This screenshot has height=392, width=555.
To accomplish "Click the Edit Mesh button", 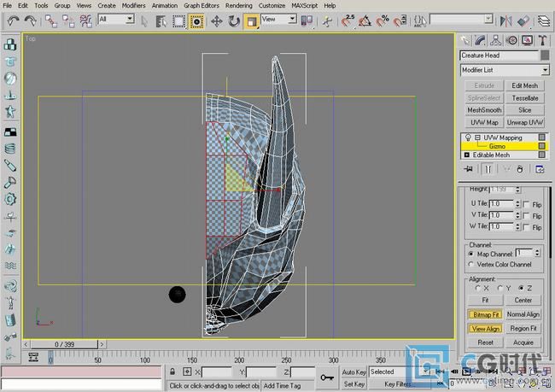I will pyautogui.click(x=525, y=85).
